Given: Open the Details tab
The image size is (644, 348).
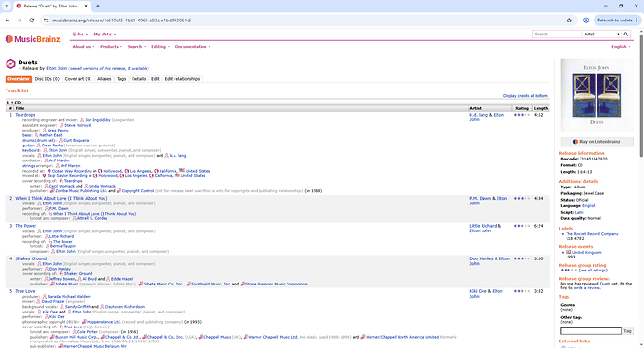Looking at the screenshot, I should click(x=139, y=79).
